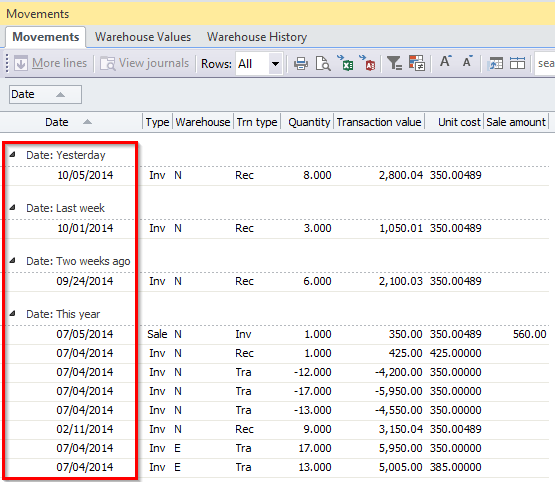The width and height of the screenshot is (555, 482).
Task: Click the Sale amount column header
Action: (516, 122)
